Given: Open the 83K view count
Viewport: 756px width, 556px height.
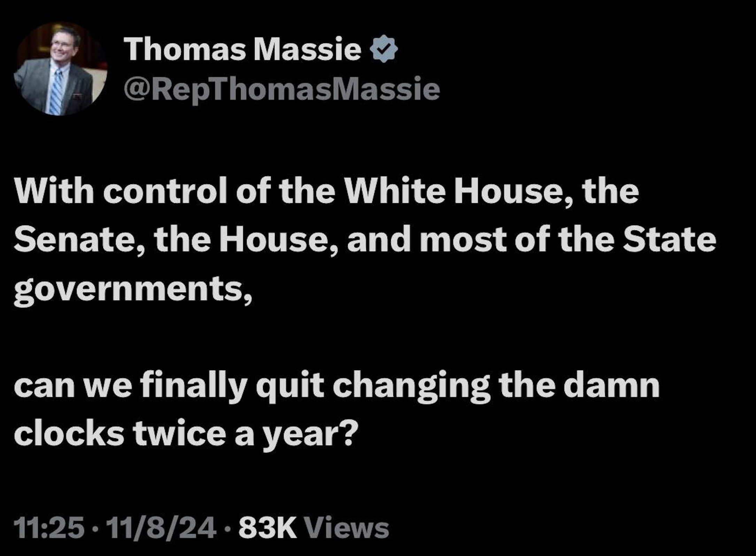Looking at the screenshot, I should pos(268,527).
